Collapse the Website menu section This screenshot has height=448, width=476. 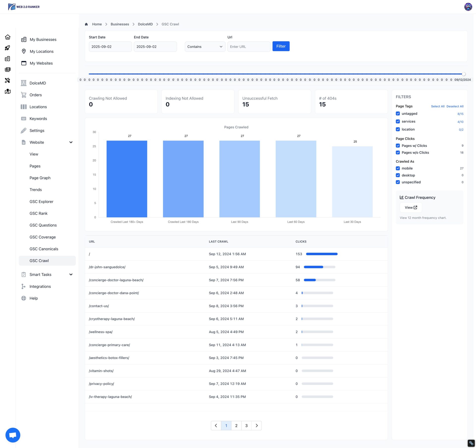[x=71, y=142]
